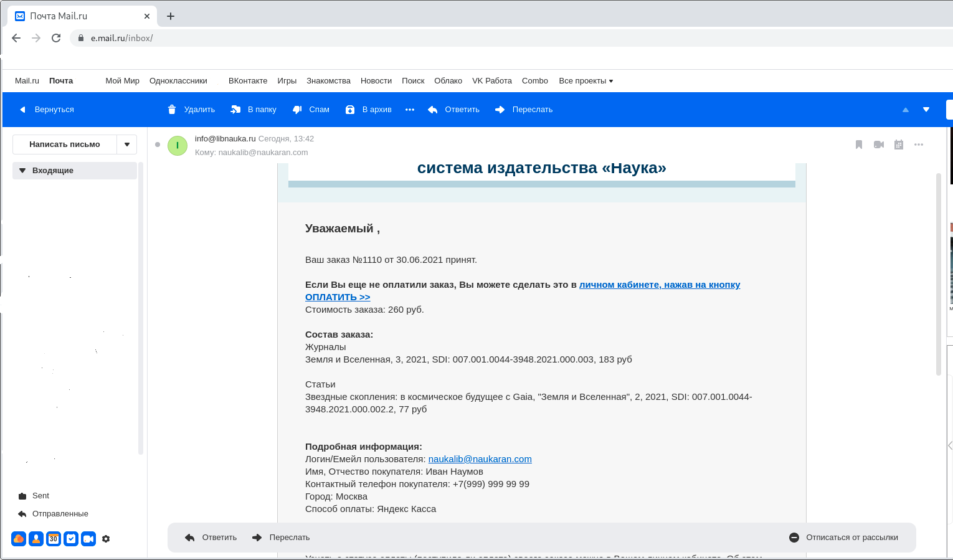The image size is (953, 560).
Task: Open Мой Мир in the portal bar
Action: click(123, 81)
